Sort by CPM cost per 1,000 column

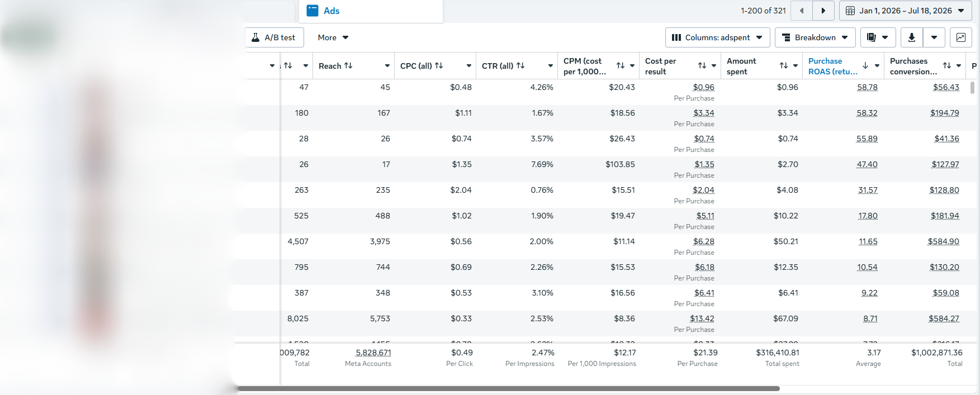tap(621, 65)
